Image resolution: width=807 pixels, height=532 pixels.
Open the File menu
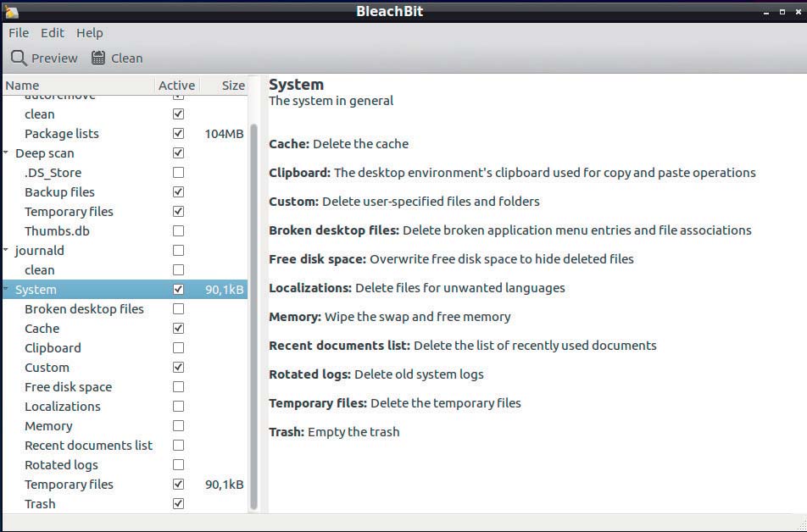point(19,33)
